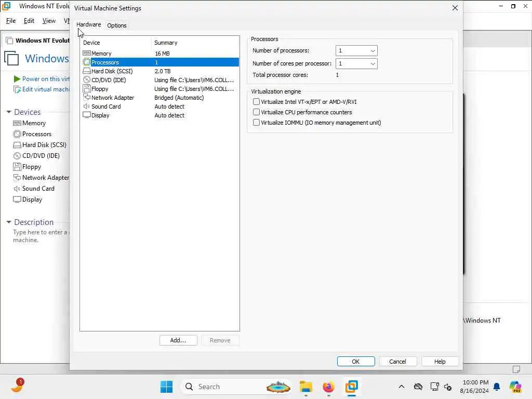Open File Explorer from the taskbar

(x=305, y=387)
